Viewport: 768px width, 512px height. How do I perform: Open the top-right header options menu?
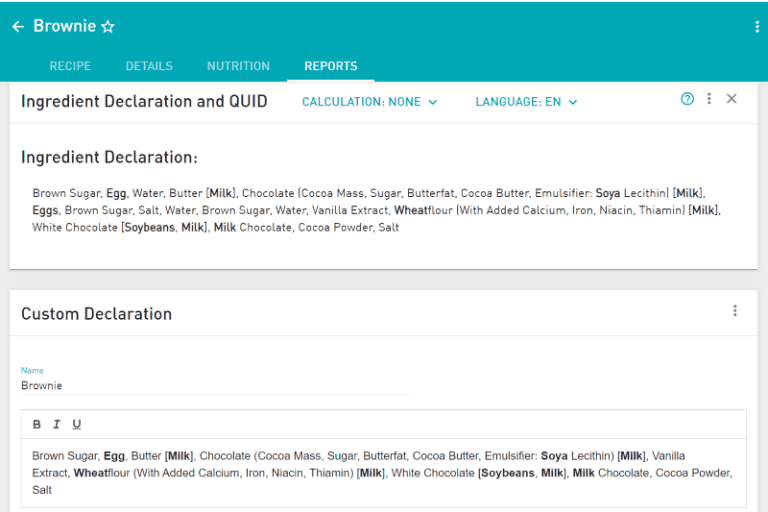(x=757, y=26)
